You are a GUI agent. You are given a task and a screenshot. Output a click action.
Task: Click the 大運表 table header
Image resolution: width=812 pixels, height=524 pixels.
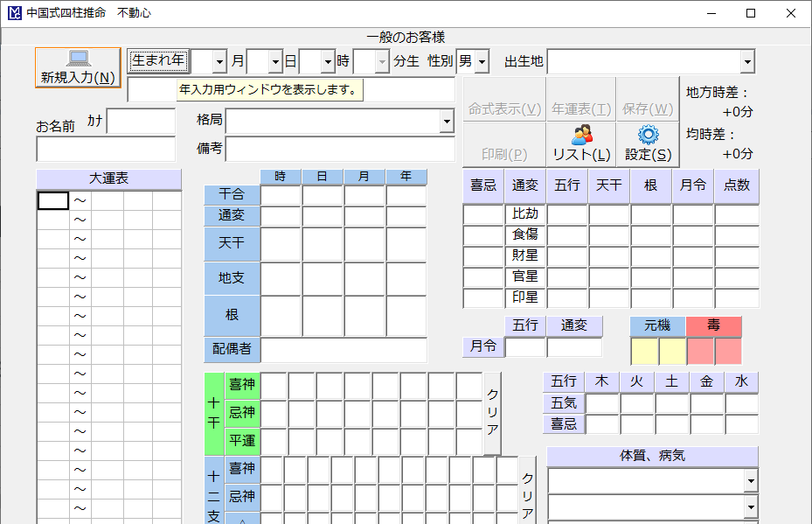[108, 178]
